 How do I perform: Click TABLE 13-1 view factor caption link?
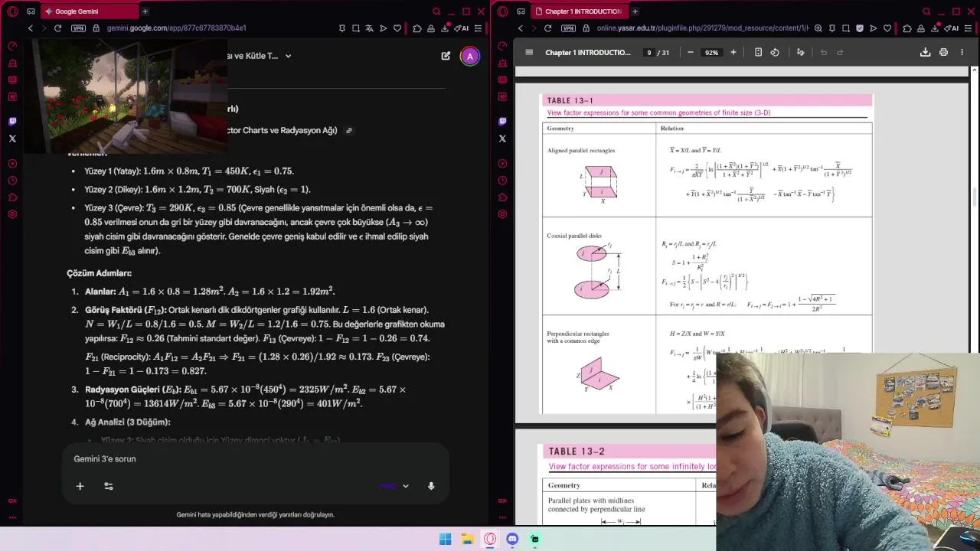pyautogui.click(x=659, y=112)
